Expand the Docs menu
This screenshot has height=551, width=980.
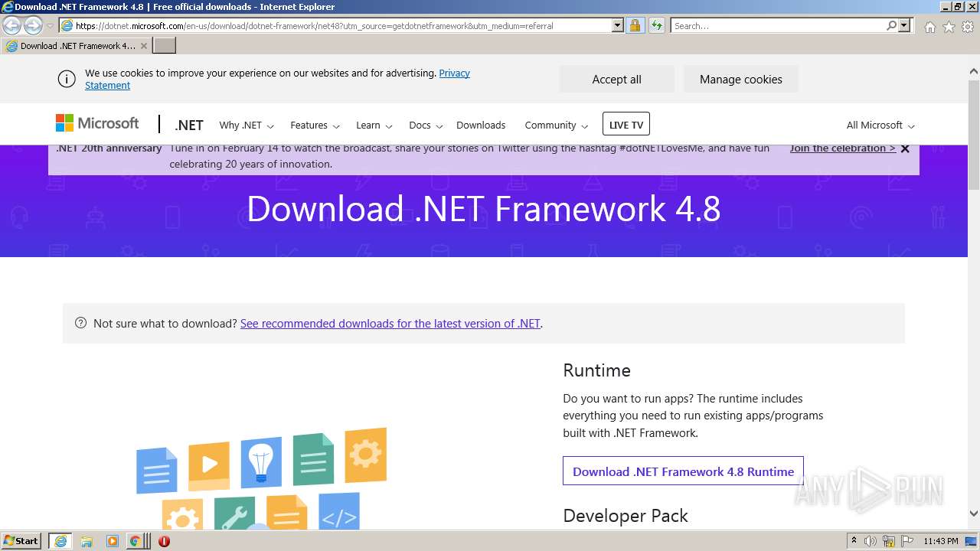click(x=426, y=125)
